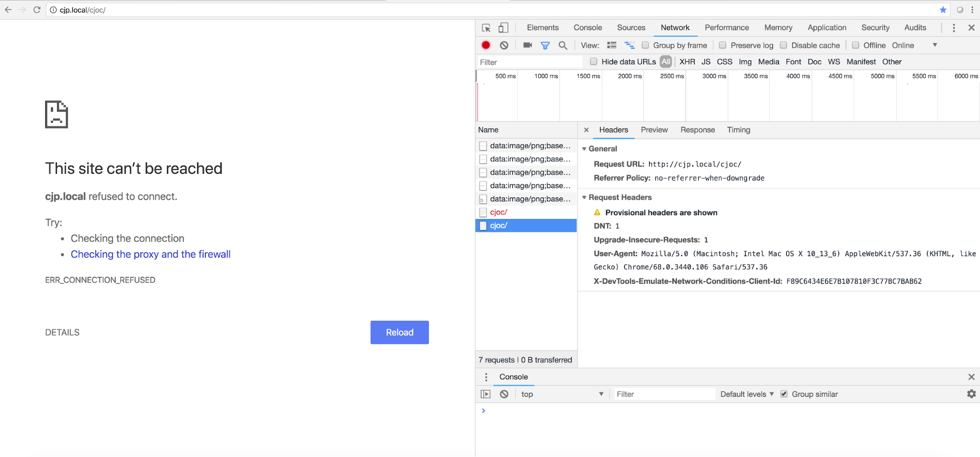
Task: Open Chrome's three-dot menu
Action: coord(972,10)
